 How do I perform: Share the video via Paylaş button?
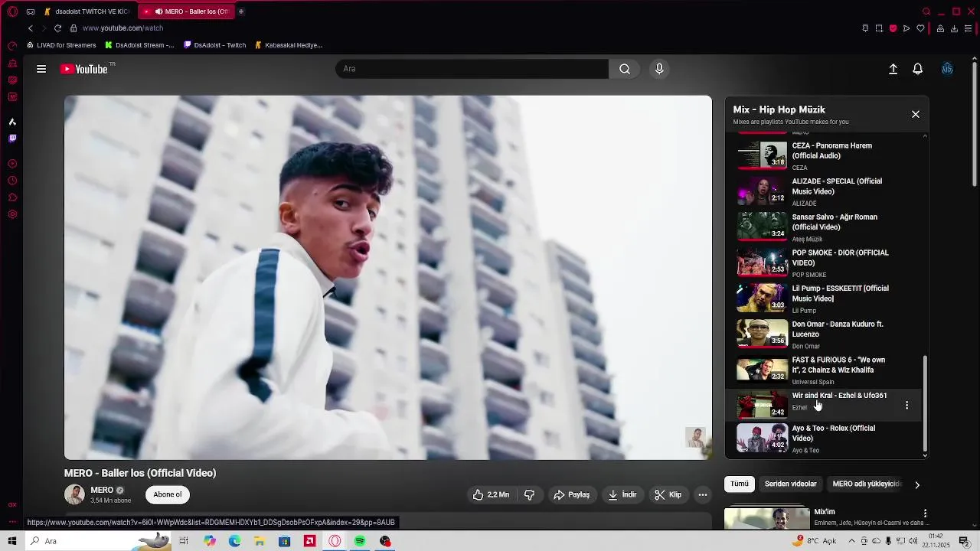coord(571,494)
